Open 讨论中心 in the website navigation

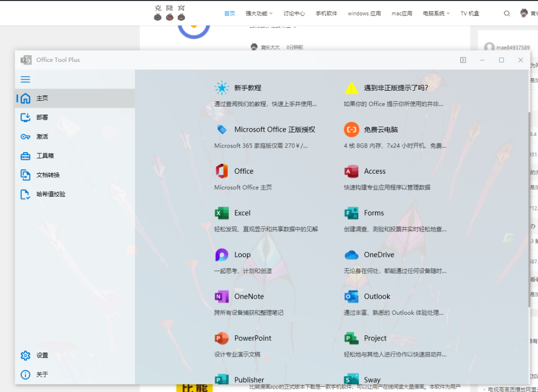pyautogui.click(x=294, y=13)
